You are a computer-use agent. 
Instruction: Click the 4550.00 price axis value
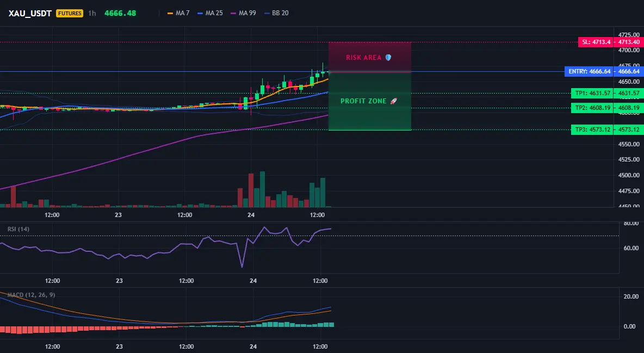coord(629,144)
